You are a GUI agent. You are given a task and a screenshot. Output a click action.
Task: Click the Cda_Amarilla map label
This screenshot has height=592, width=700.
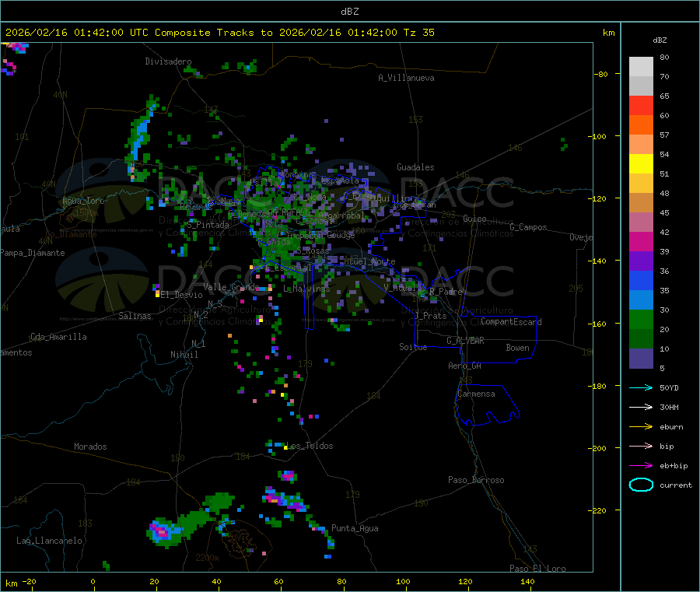(58, 337)
